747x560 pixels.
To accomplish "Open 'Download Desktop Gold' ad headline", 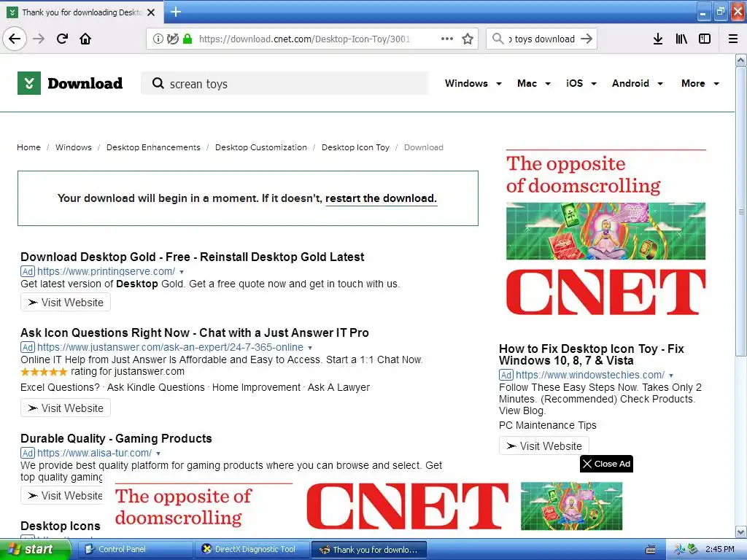I will (x=192, y=257).
